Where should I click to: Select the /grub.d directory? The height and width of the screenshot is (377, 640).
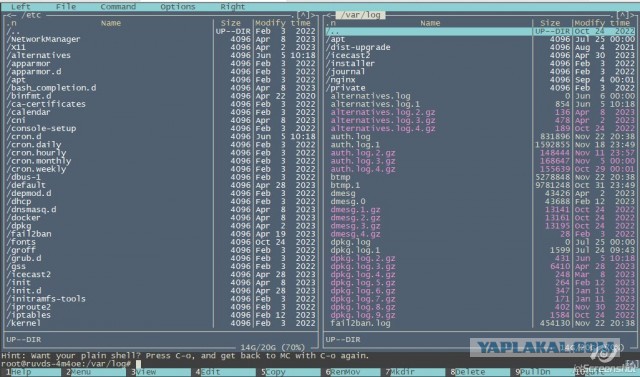(161, 258)
